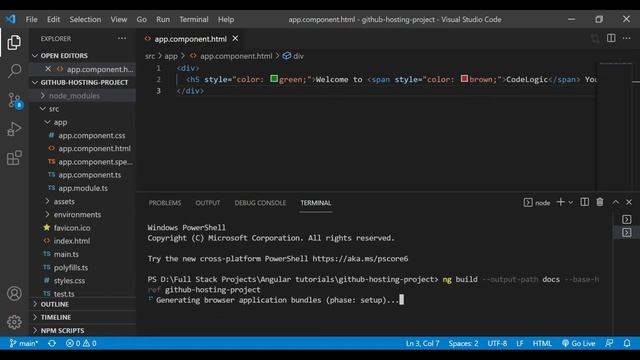Open the Help menu
Viewport: 640px width, 360px height.
[x=226, y=19]
